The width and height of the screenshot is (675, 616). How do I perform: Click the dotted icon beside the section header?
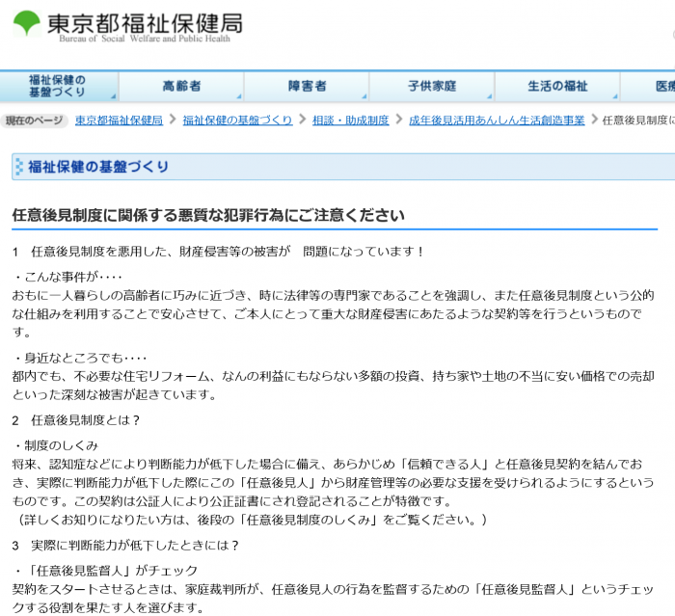click(19, 167)
